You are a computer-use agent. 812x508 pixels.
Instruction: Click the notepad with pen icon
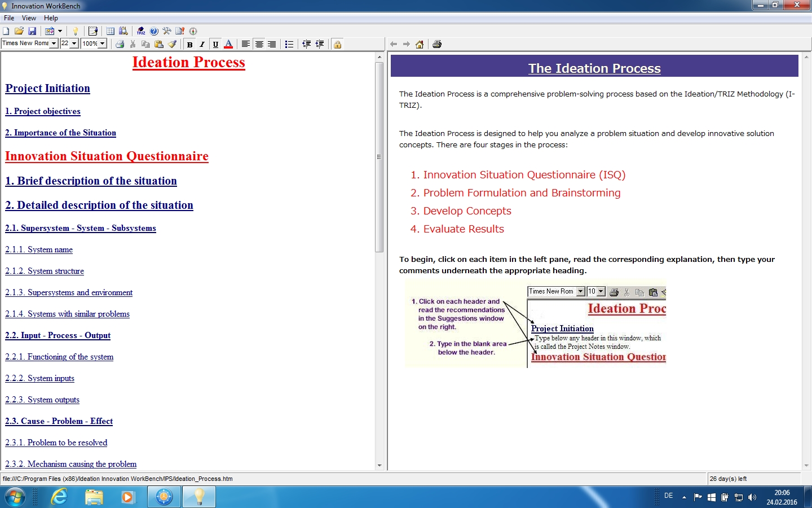point(93,31)
